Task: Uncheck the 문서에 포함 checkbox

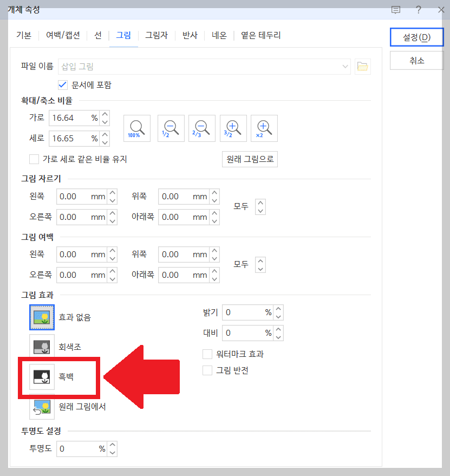Action: pos(62,84)
